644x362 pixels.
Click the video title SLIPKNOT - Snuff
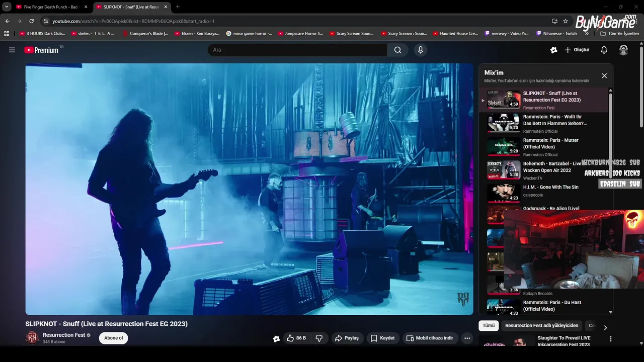(x=107, y=324)
